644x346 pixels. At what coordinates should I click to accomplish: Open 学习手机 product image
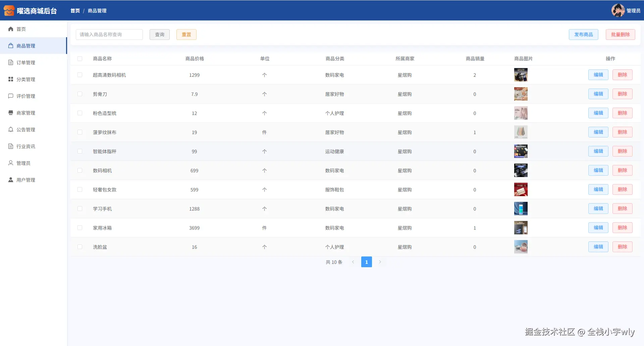pyautogui.click(x=521, y=209)
